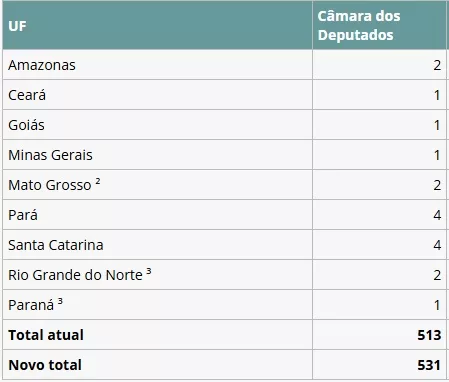Screen dimensions: 449x382
Task: Select the Amazonas row label
Action: (x=42, y=65)
